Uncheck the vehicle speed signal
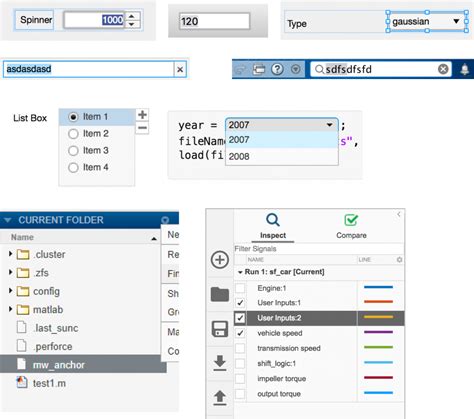 (x=240, y=333)
